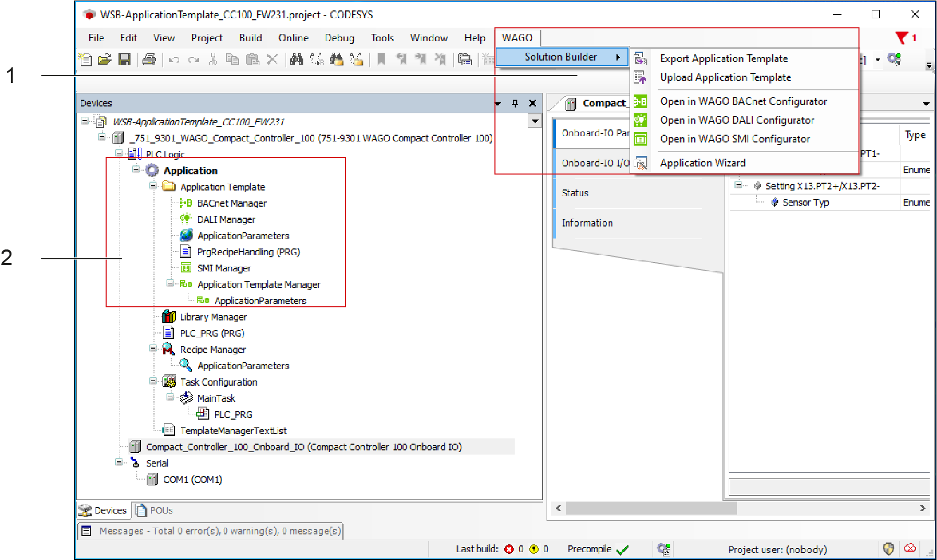Click the Delete X toolbar icon
This screenshot has height=560, width=937.
click(272, 59)
